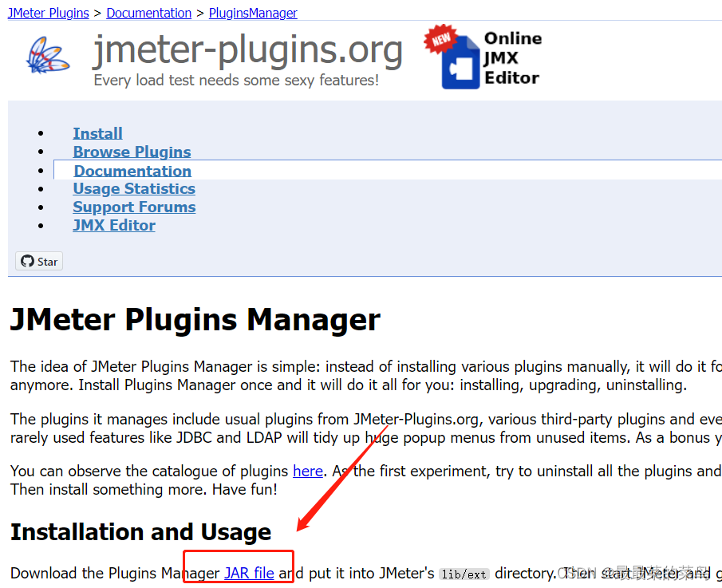The image size is (722, 588).
Task: Click the 'Installation and Usage' heading
Action: [x=141, y=532]
